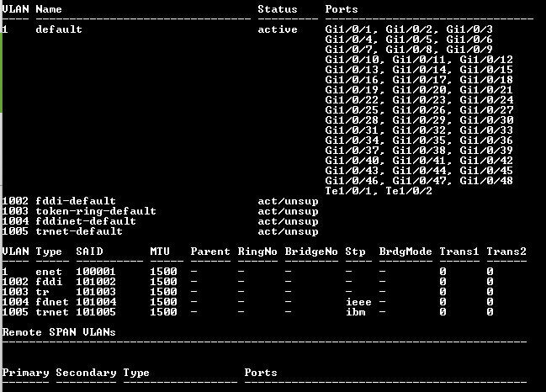
Task: Click the 'ibm' Stp value
Action: click(x=356, y=312)
